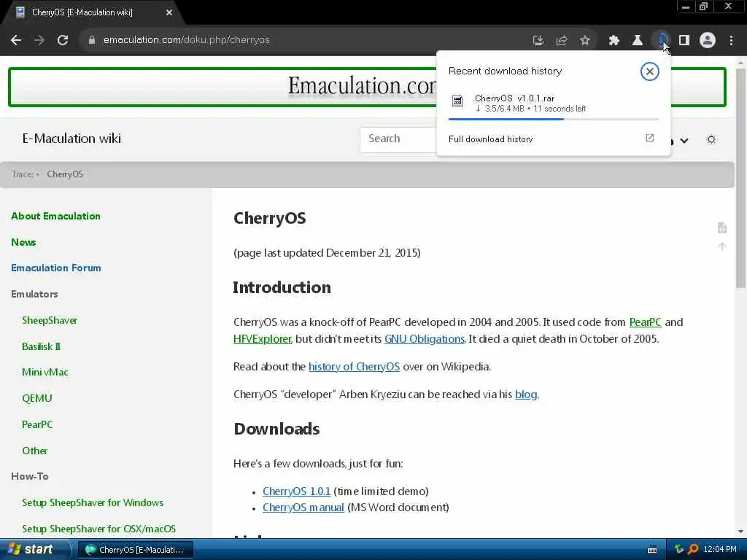The image size is (747, 560).
Task: Click the download progress bar
Action: click(553, 119)
